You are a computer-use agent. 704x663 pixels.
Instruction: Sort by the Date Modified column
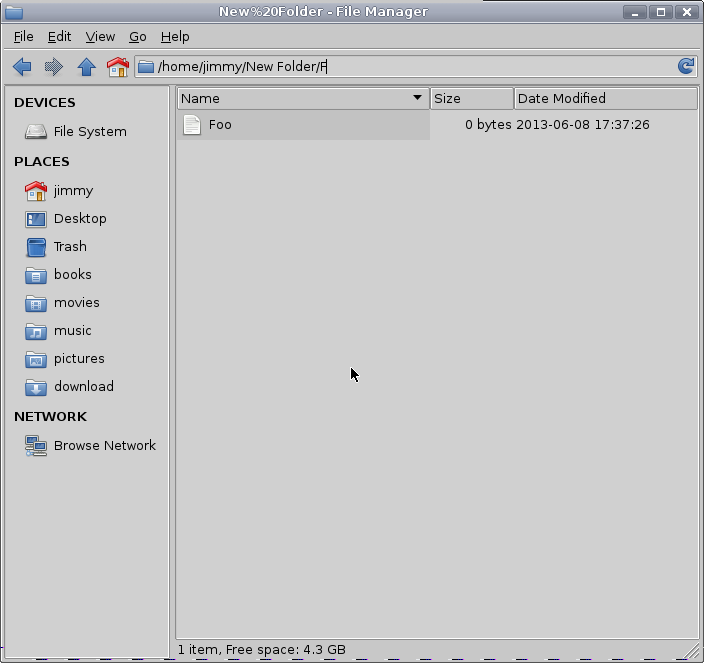(604, 98)
